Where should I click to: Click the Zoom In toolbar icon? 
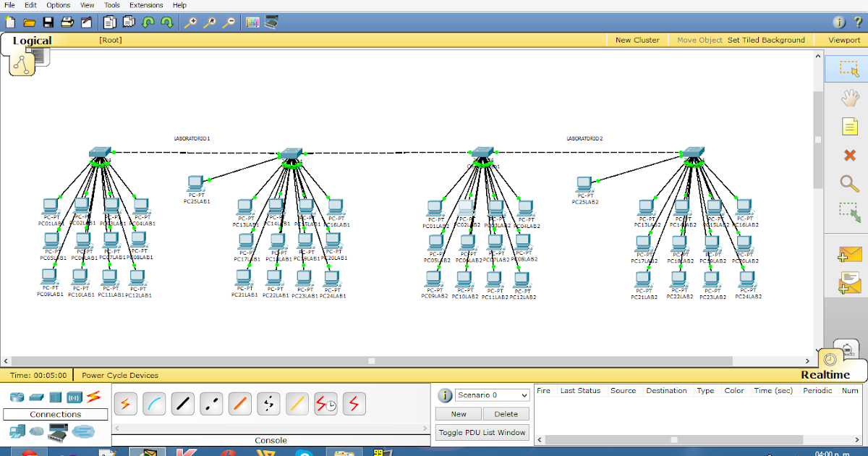tap(192, 22)
